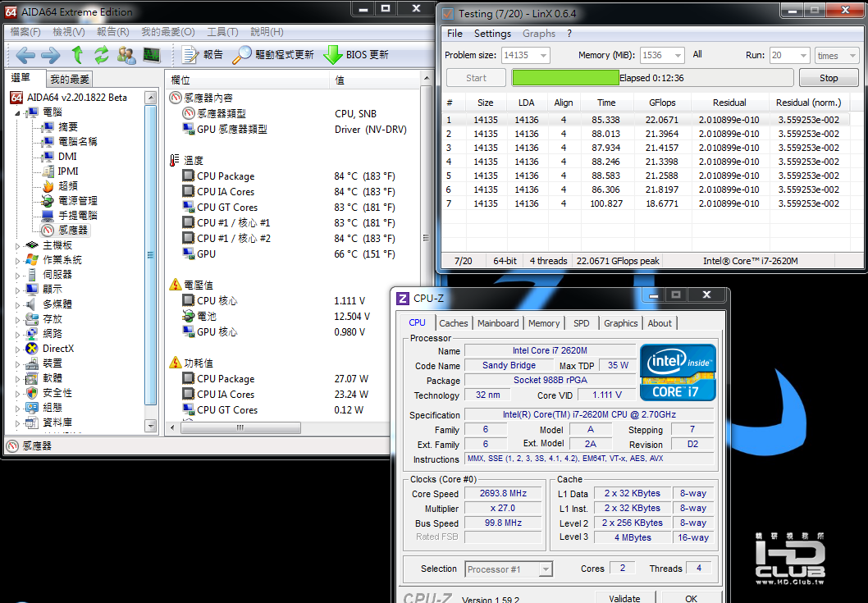Click the LinX title bar icon

click(448, 13)
